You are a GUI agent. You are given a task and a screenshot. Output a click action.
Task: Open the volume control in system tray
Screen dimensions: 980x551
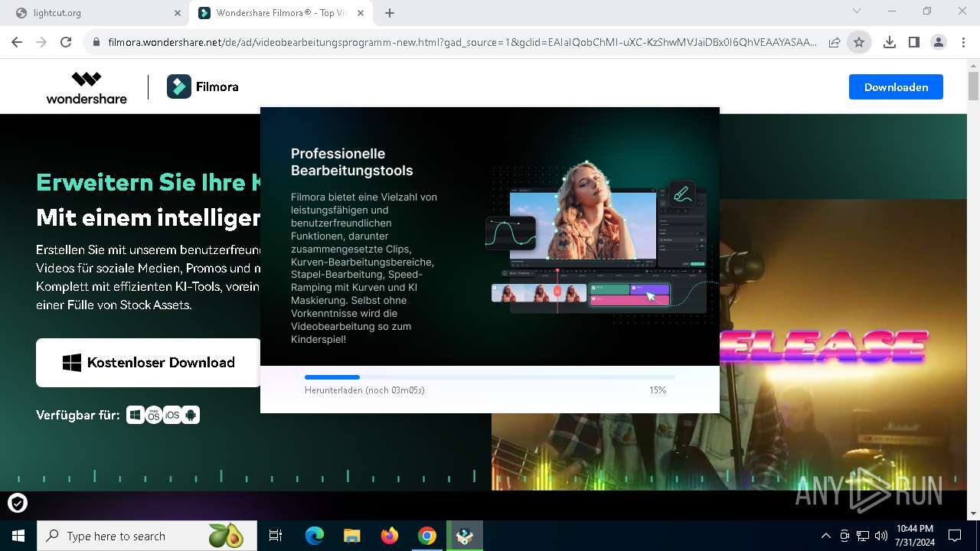point(881,536)
